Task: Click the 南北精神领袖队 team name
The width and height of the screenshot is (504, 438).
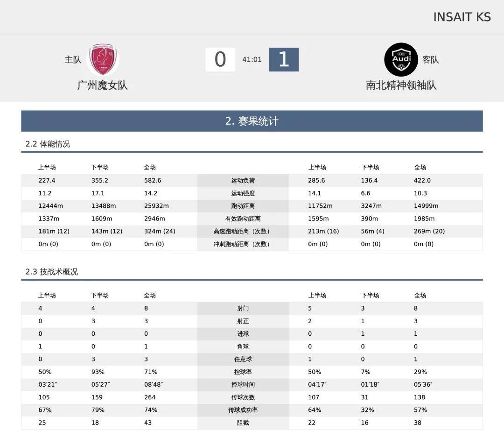Action: [x=401, y=85]
